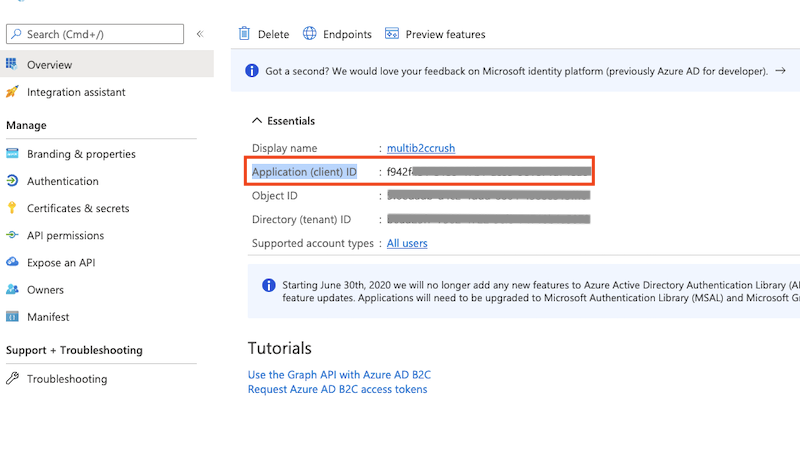Click the Expose an API cloud icon
Screen dimensions: 800x449
(x=12, y=262)
